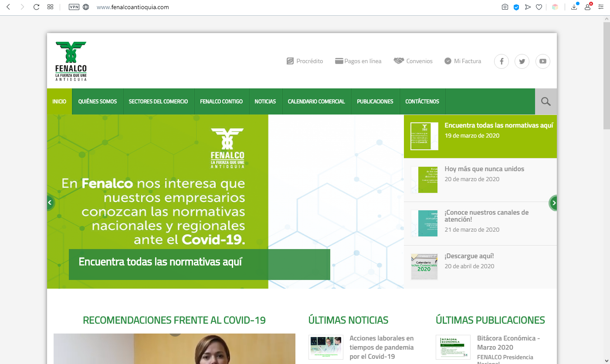Open Fenalco's Twitter page icon
Screen dimensions: 610x364
[522, 61]
